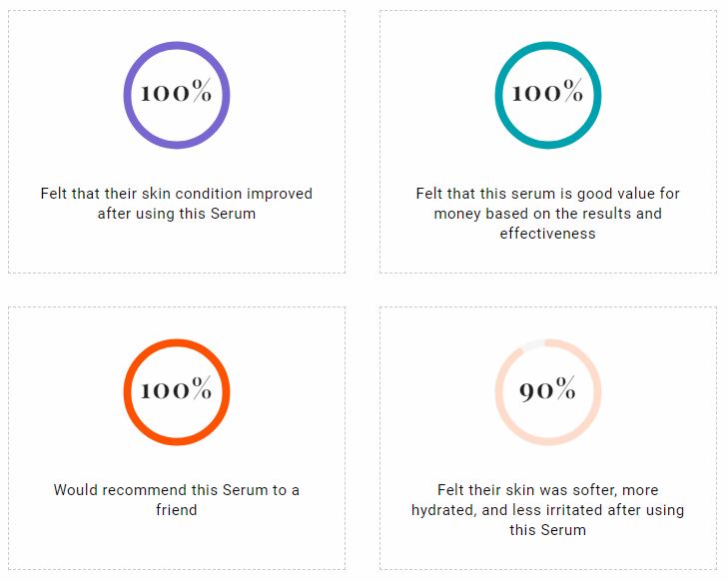The width and height of the screenshot is (728, 581).
Task: Click the teal circular progress ring
Action: pyautogui.click(x=498, y=95)
